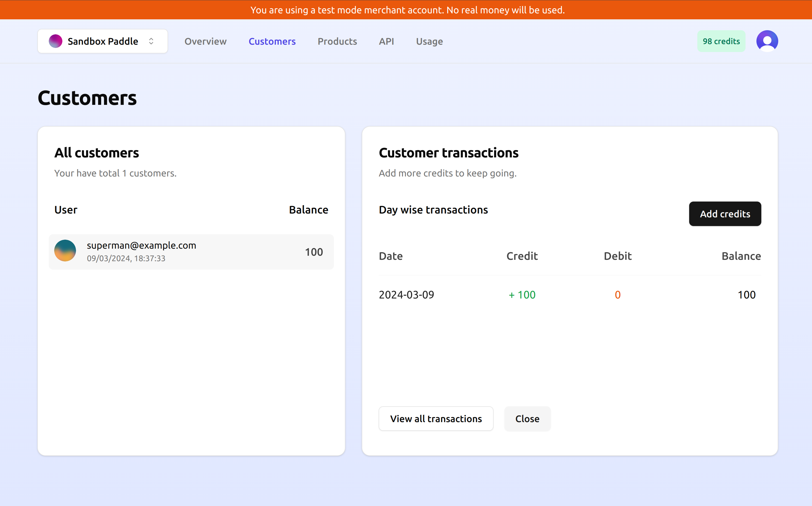Open the Customers tab

pyautogui.click(x=272, y=41)
